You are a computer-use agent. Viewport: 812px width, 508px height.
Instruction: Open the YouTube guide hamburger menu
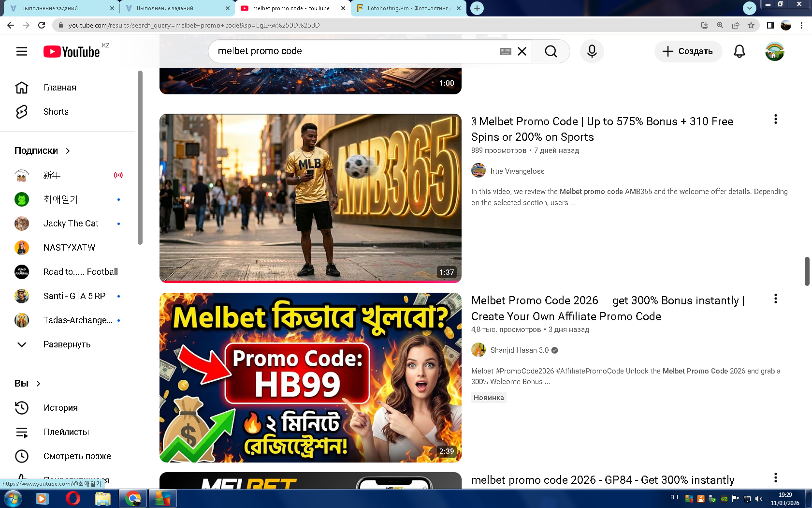point(22,51)
